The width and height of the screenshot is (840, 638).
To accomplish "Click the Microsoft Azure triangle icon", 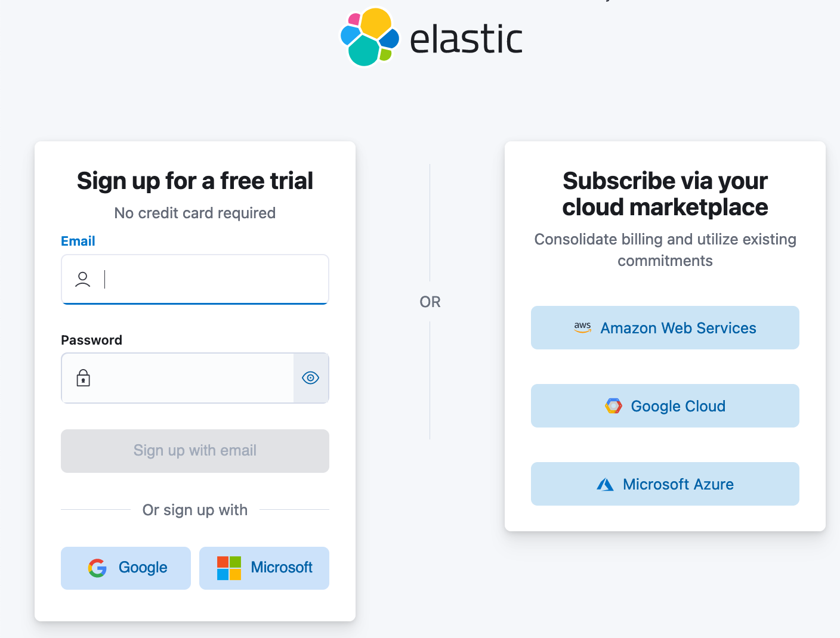I will [605, 484].
